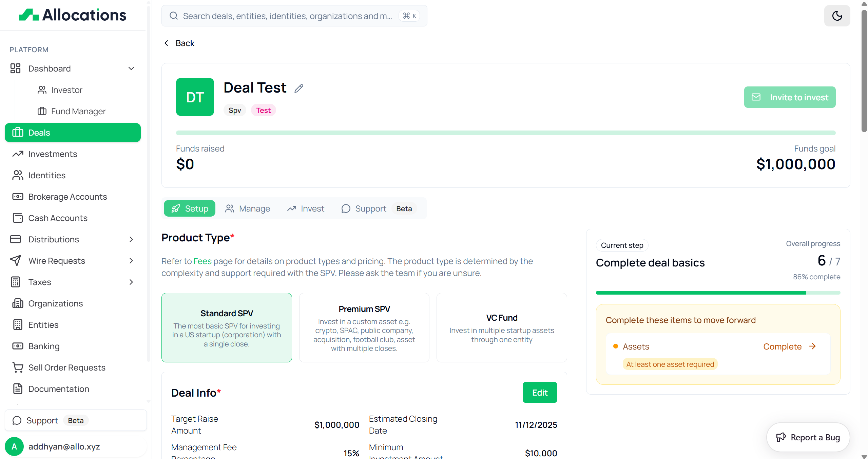Click the Invite to invest button

(789, 97)
